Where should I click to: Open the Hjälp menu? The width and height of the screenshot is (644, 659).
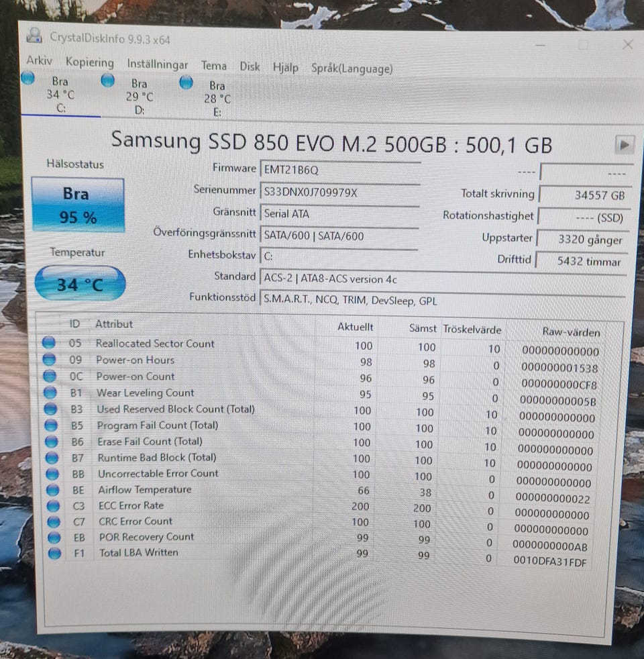[x=286, y=67]
